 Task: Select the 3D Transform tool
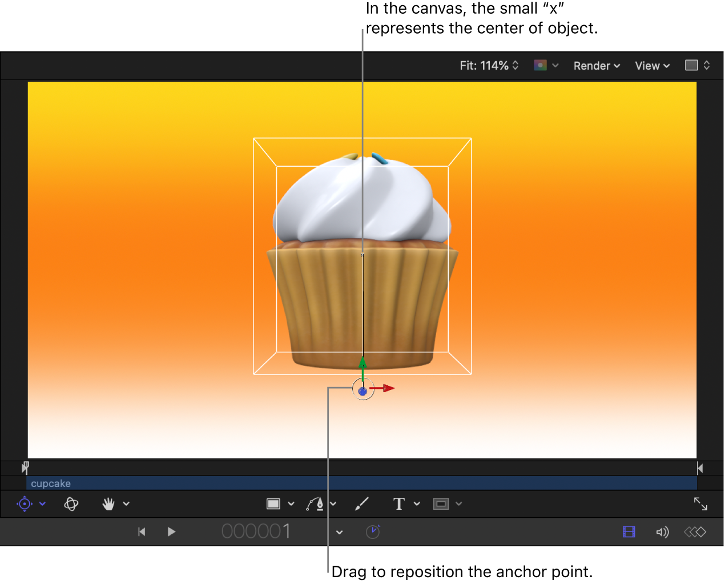pyautogui.click(x=71, y=504)
